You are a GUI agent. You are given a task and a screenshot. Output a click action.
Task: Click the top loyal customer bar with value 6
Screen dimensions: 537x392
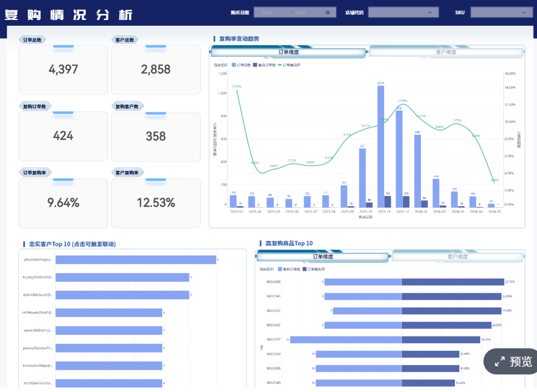pos(136,260)
